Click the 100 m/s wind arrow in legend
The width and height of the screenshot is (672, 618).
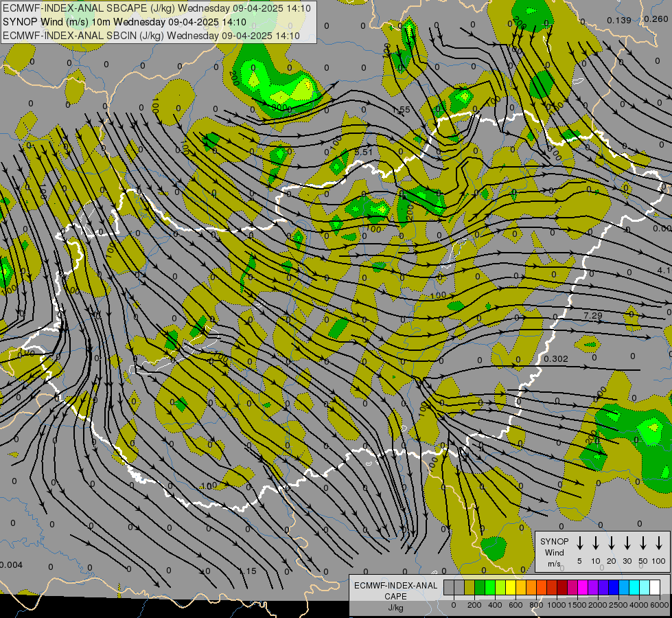click(x=659, y=543)
